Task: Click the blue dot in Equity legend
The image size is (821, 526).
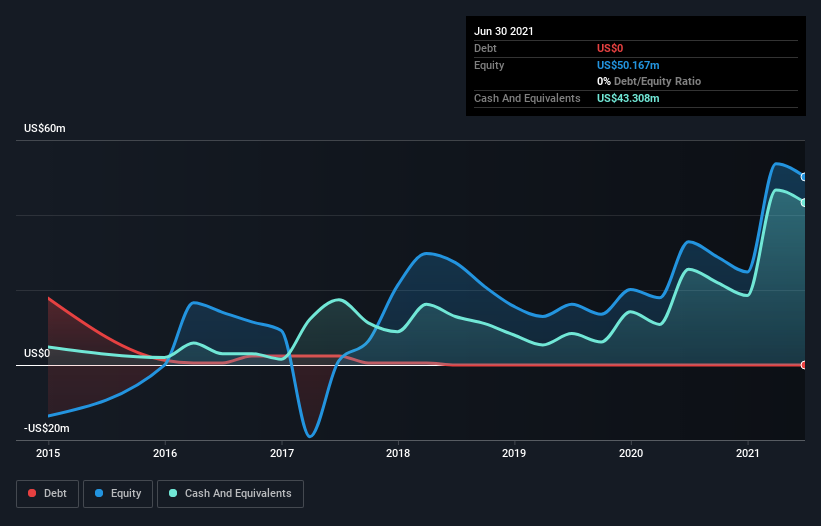Action: point(100,493)
